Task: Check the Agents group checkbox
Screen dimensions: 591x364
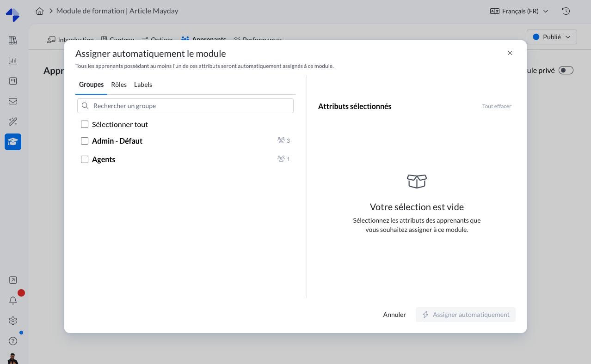Action: tap(85, 159)
